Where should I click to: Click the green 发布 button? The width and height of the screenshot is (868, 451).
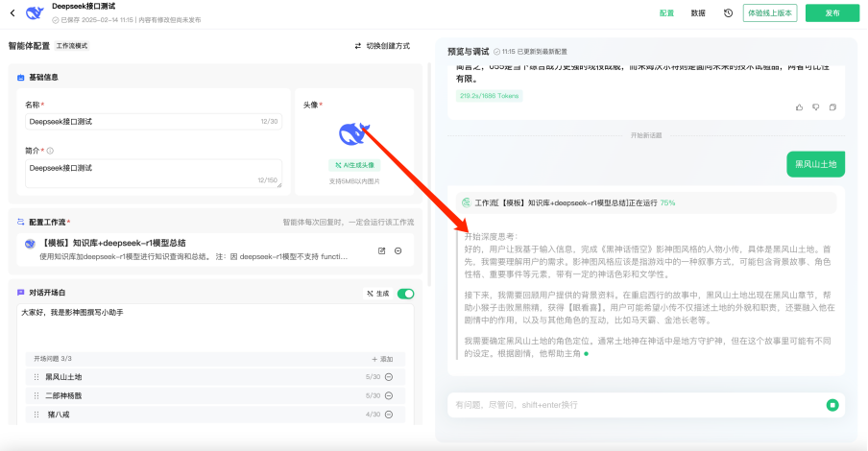(x=832, y=12)
